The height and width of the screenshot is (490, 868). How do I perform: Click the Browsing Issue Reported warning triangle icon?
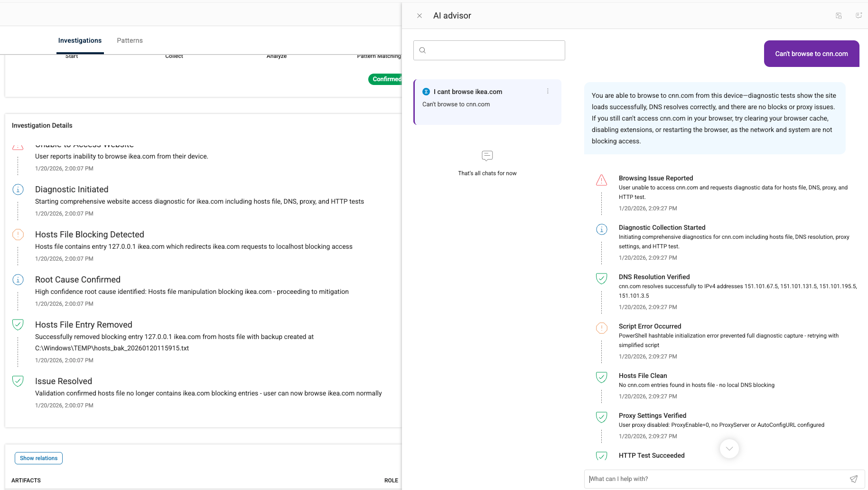[x=601, y=180]
